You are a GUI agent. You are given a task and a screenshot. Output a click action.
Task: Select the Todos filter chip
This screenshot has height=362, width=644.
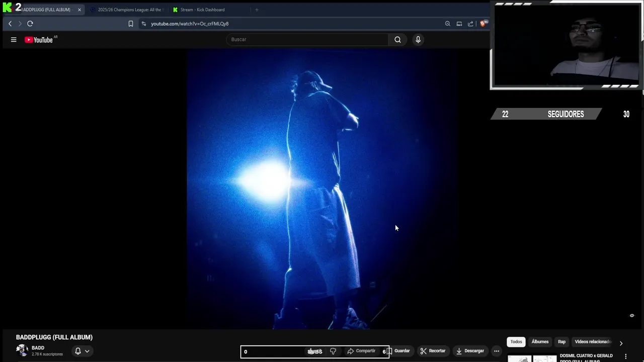click(516, 342)
